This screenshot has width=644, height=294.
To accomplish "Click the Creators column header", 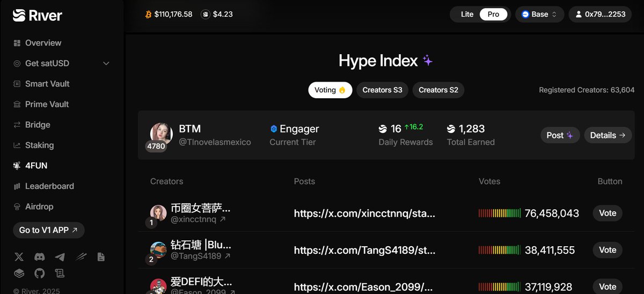I will pos(167,181).
